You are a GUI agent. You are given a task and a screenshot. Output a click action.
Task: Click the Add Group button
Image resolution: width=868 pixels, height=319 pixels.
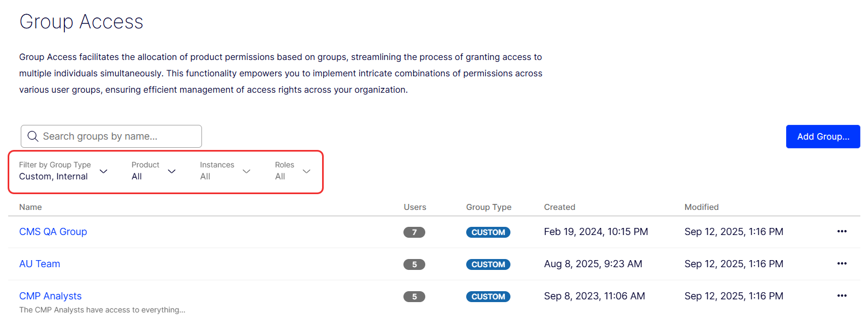pyautogui.click(x=823, y=136)
